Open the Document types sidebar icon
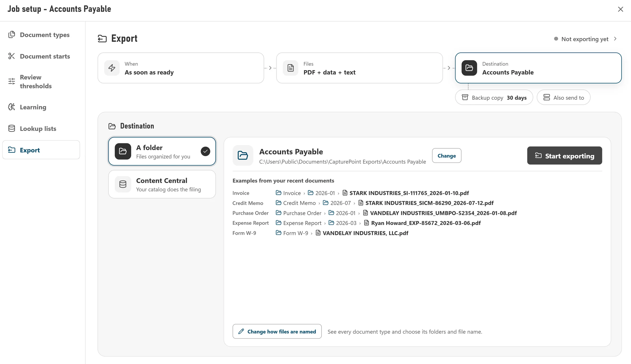Viewport: 631px width, 364px height. [x=12, y=35]
